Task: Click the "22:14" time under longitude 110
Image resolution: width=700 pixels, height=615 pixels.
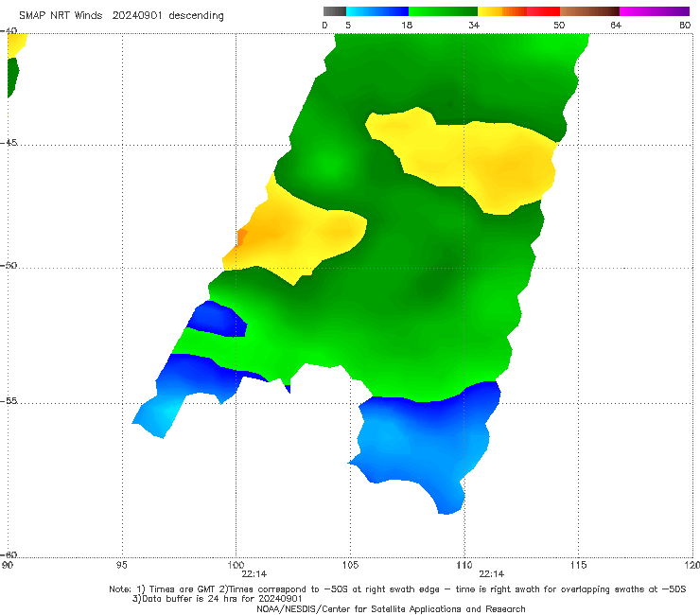Action: click(492, 574)
